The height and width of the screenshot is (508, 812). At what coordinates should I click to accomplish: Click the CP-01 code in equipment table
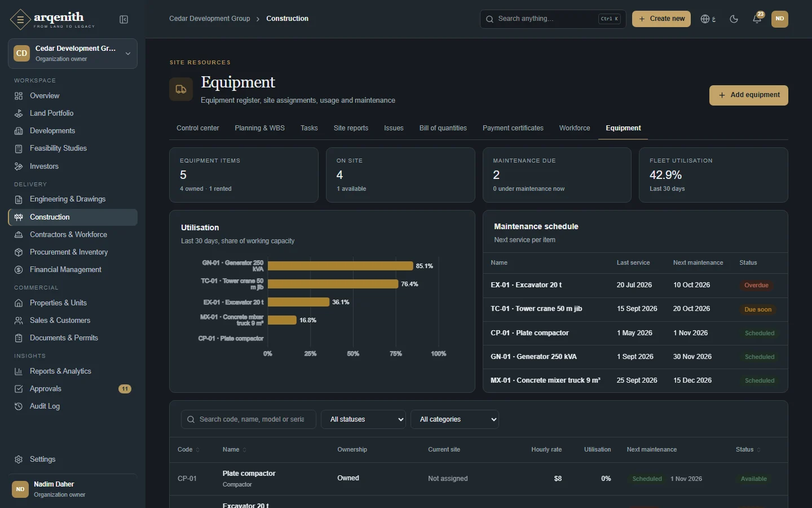[x=187, y=479]
